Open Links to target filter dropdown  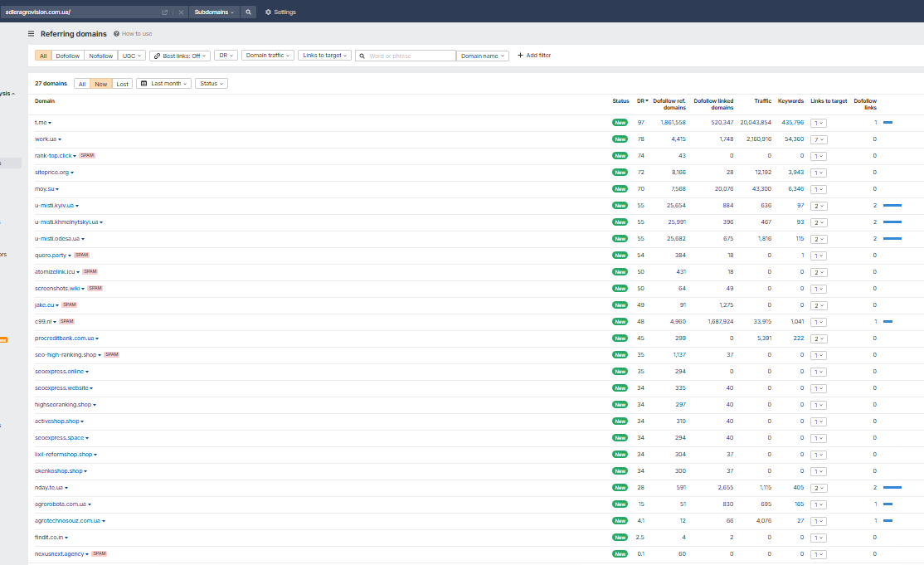[324, 56]
